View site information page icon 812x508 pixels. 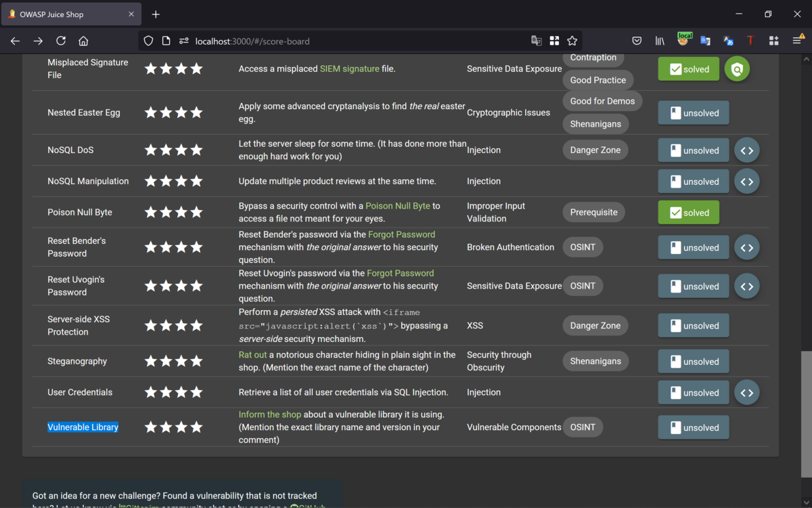click(166, 41)
